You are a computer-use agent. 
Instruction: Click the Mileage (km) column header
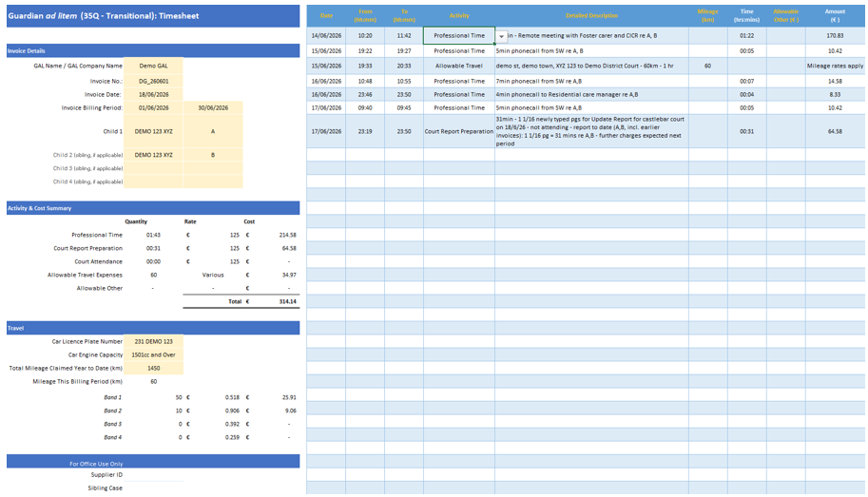point(707,15)
